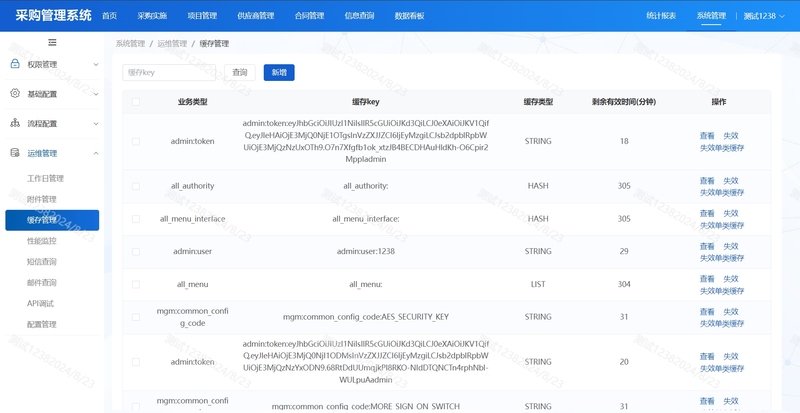Click the admin:user:1238 cache key cell

point(366,252)
